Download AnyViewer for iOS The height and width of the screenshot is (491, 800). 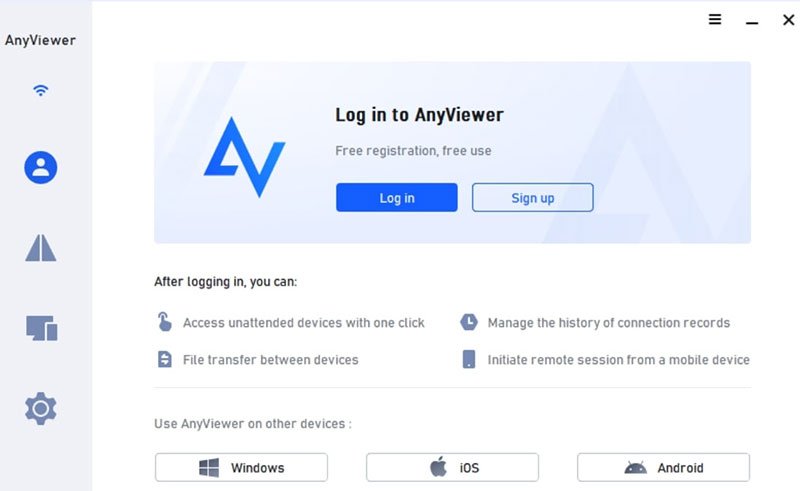click(x=452, y=468)
